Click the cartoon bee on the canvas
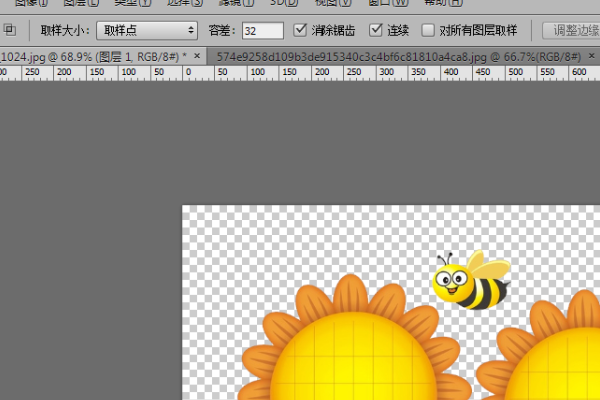600x400 pixels. [x=470, y=280]
